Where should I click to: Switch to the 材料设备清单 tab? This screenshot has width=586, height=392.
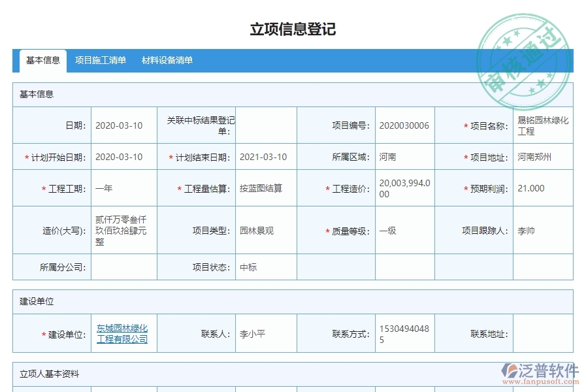click(167, 61)
